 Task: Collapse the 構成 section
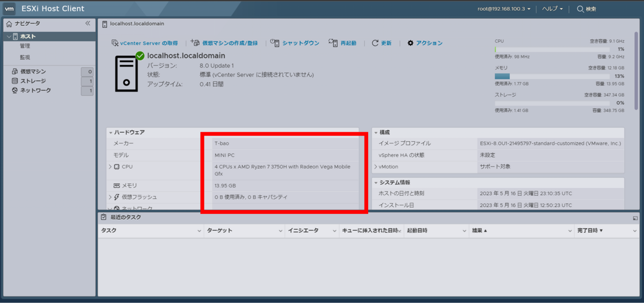(x=376, y=132)
